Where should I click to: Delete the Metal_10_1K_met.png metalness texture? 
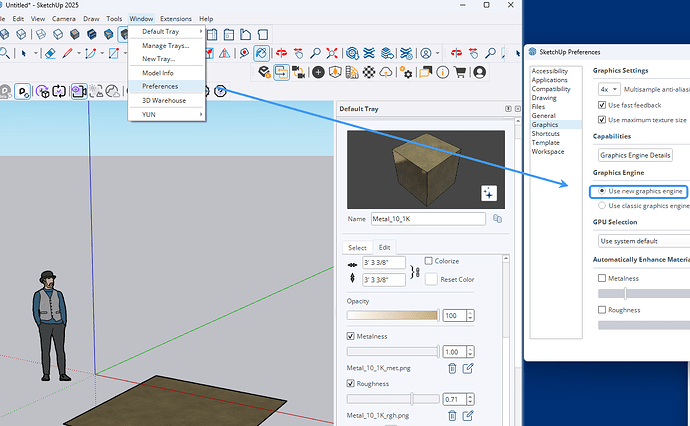tap(452, 368)
